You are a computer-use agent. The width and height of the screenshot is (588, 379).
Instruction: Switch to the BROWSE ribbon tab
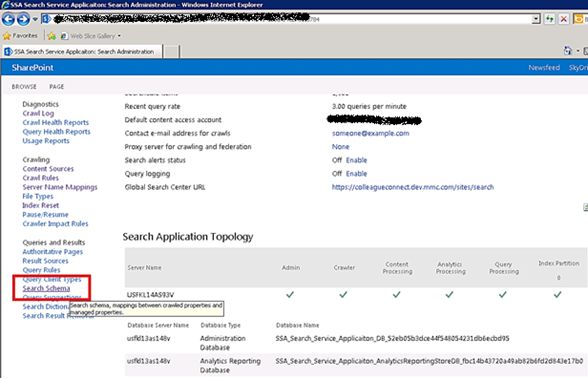point(24,87)
